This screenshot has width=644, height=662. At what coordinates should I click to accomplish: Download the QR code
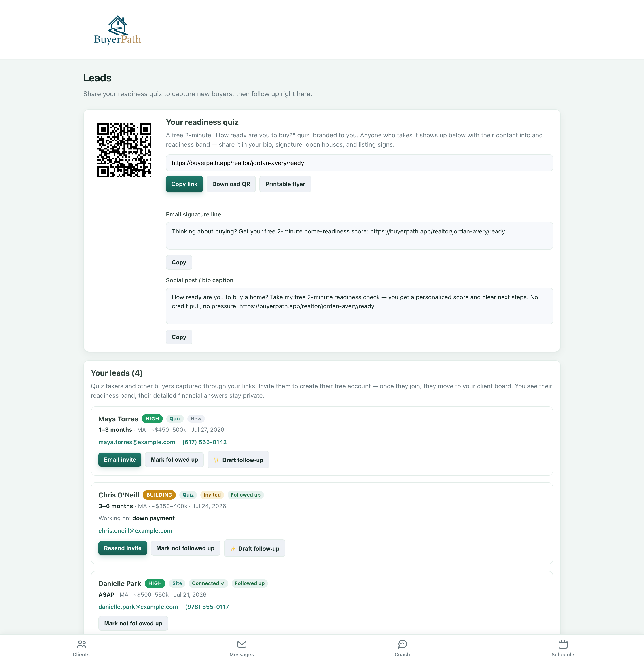231,184
